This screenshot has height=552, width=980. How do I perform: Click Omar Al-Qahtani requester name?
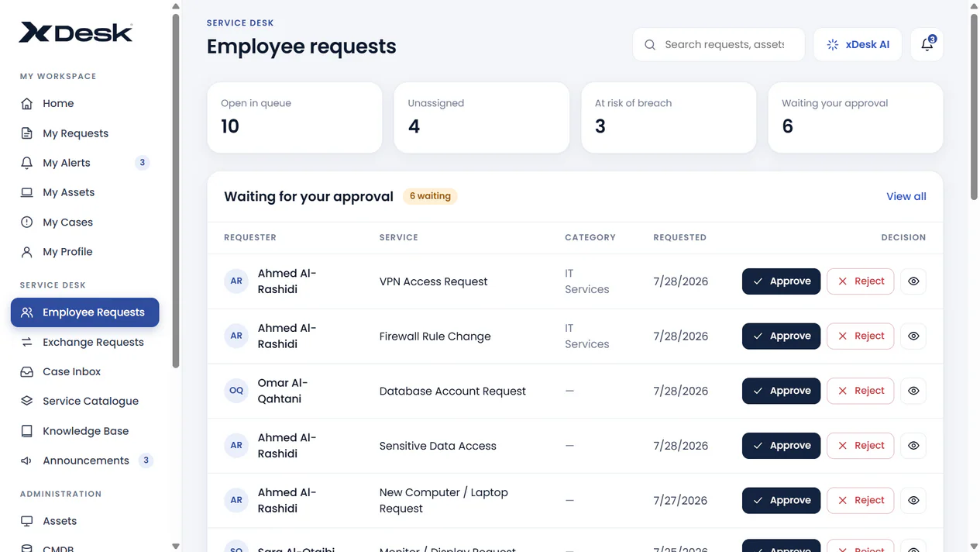click(x=283, y=391)
